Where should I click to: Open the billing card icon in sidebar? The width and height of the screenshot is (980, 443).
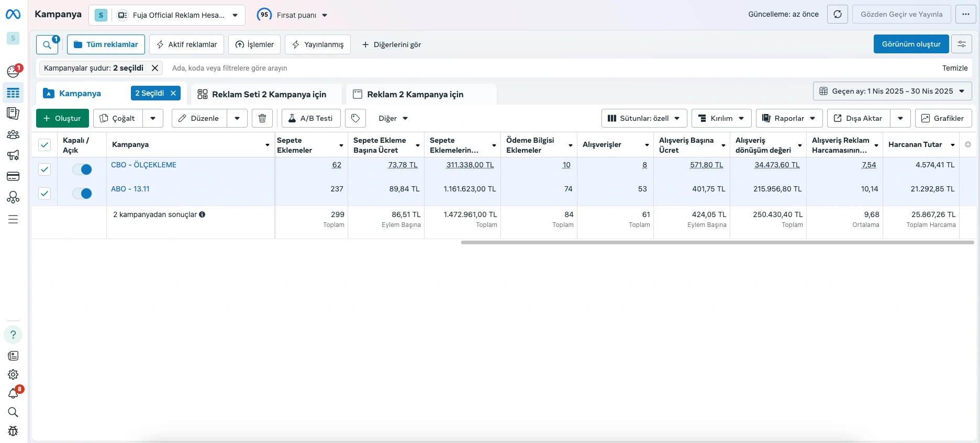tap(13, 176)
